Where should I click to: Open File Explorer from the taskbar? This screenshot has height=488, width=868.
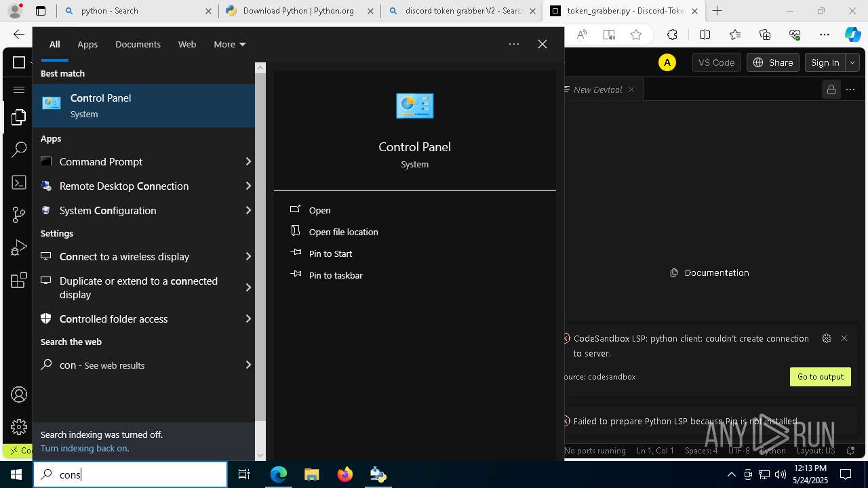click(x=311, y=474)
